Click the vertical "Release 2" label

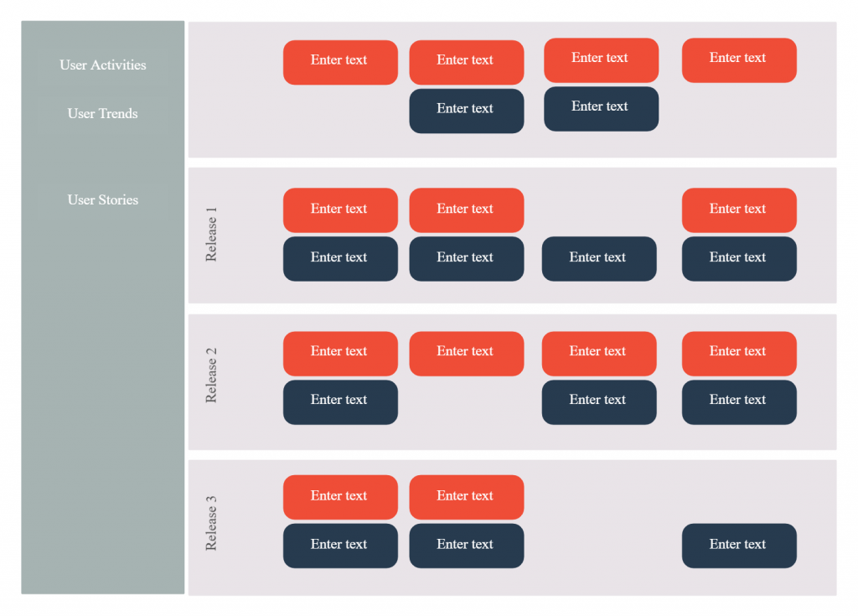(x=211, y=380)
